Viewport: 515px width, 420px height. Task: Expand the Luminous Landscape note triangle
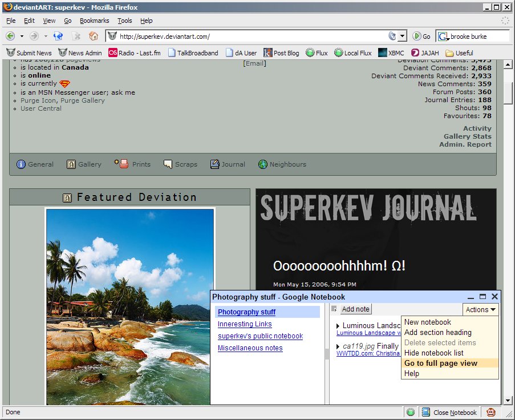point(338,326)
